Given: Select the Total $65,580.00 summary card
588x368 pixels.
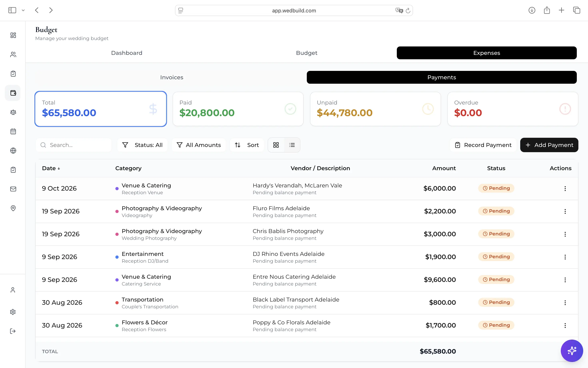Looking at the screenshot, I should (x=101, y=109).
